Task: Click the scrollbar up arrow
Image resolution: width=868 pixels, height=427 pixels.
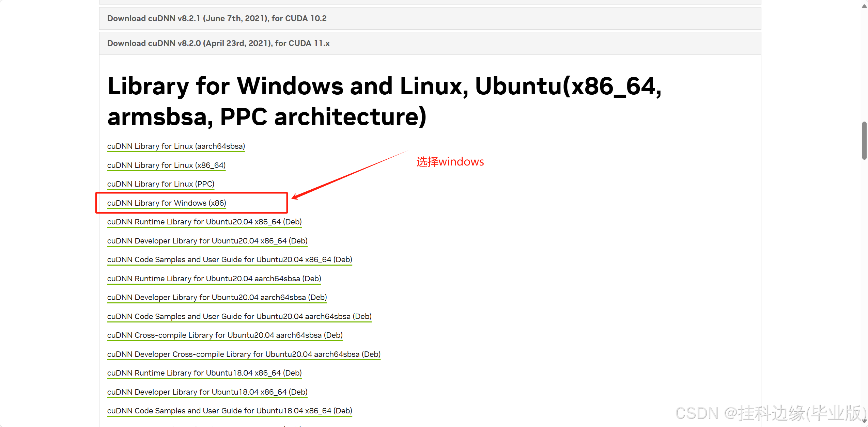Action: tap(864, 6)
